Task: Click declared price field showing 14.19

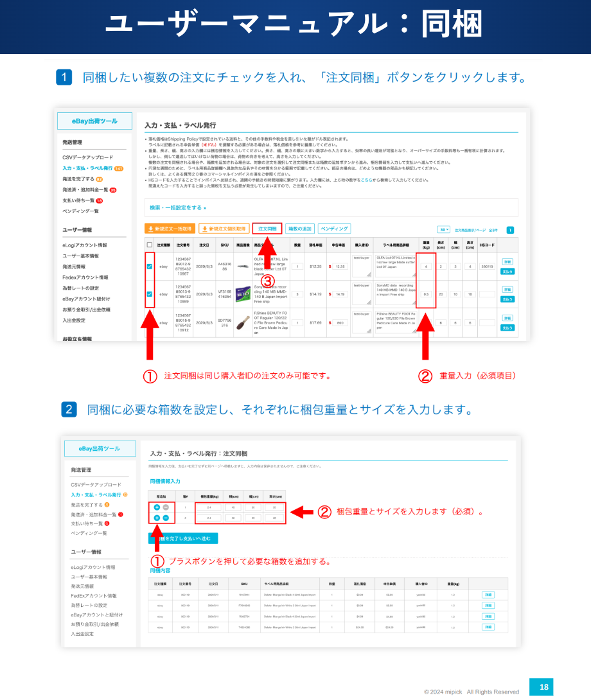Action: tap(340, 294)
